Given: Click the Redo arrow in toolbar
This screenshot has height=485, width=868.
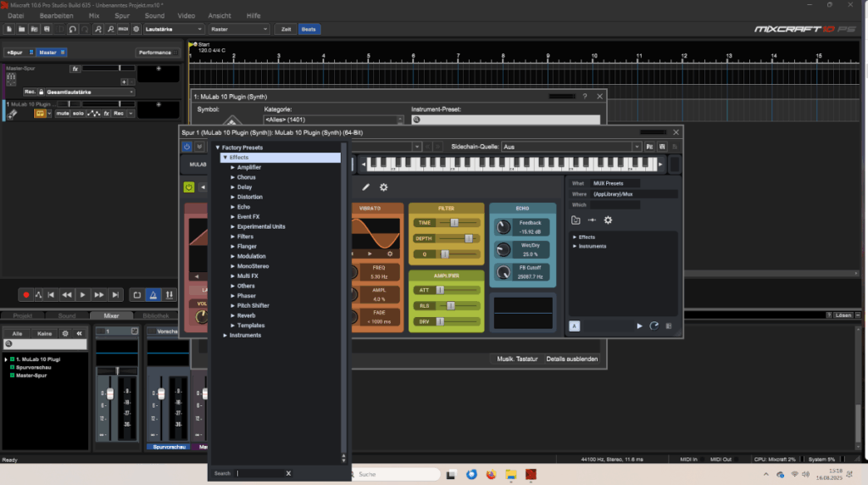Looking at the screenshot, I should click(x=84, y=29).
